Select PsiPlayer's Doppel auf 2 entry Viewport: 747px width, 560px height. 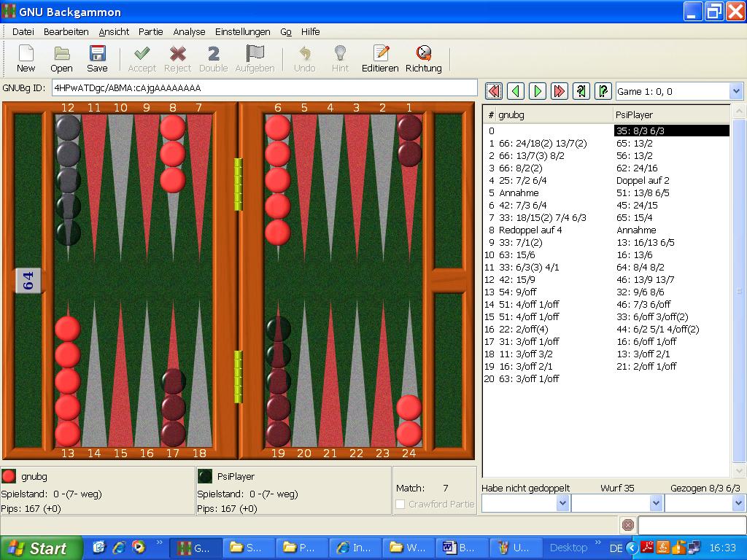[643, 181]
